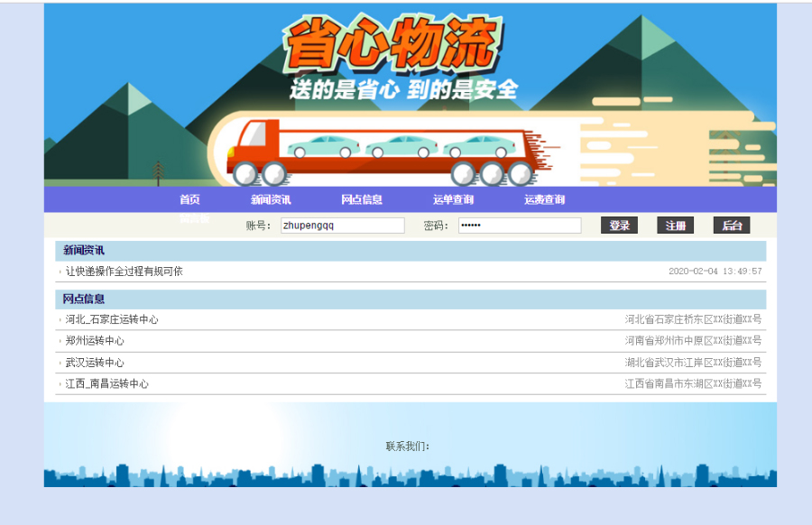The image size is (812, 525).
Task: Click the 新闻资讯 section header
Action: [x=411, y=251]
